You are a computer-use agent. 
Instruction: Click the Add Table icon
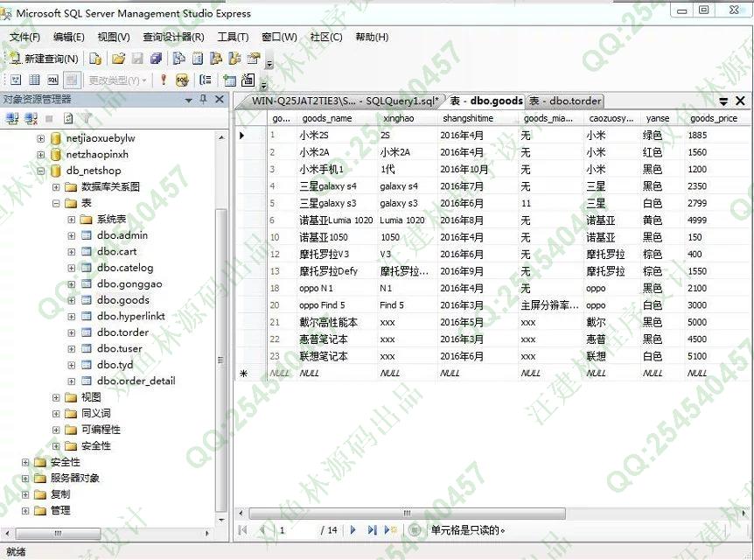229,80
